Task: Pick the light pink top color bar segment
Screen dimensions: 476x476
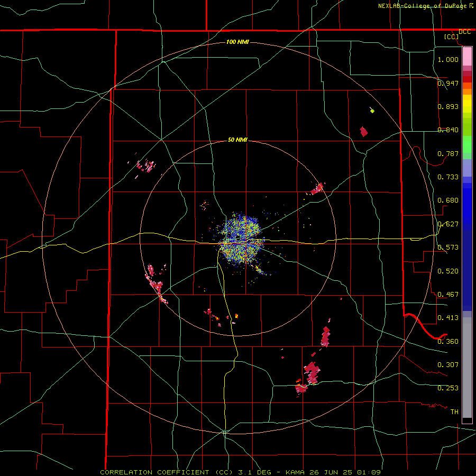Action: (467, 56)
